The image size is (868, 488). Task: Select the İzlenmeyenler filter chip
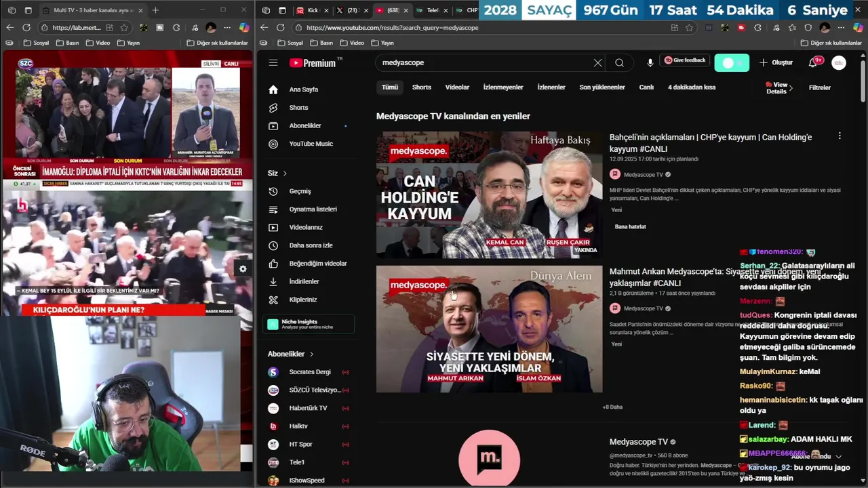click(x=503, y=87)
